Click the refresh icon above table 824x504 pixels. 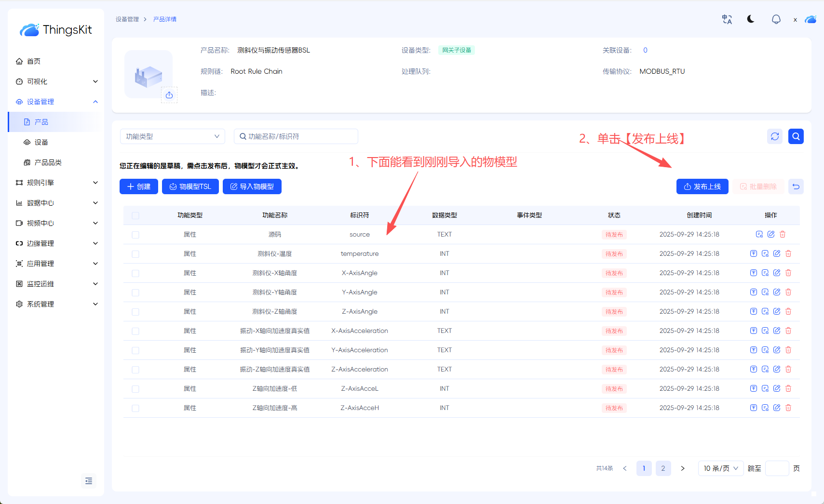(x=775, y=136)
